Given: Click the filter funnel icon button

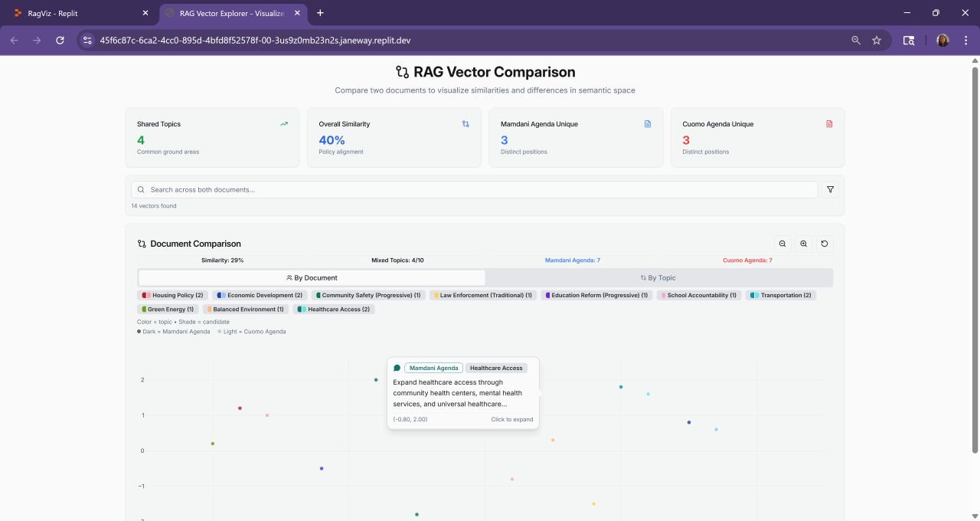Looking at the screenshot, I should pyautogui.click(x=830, y=189).
